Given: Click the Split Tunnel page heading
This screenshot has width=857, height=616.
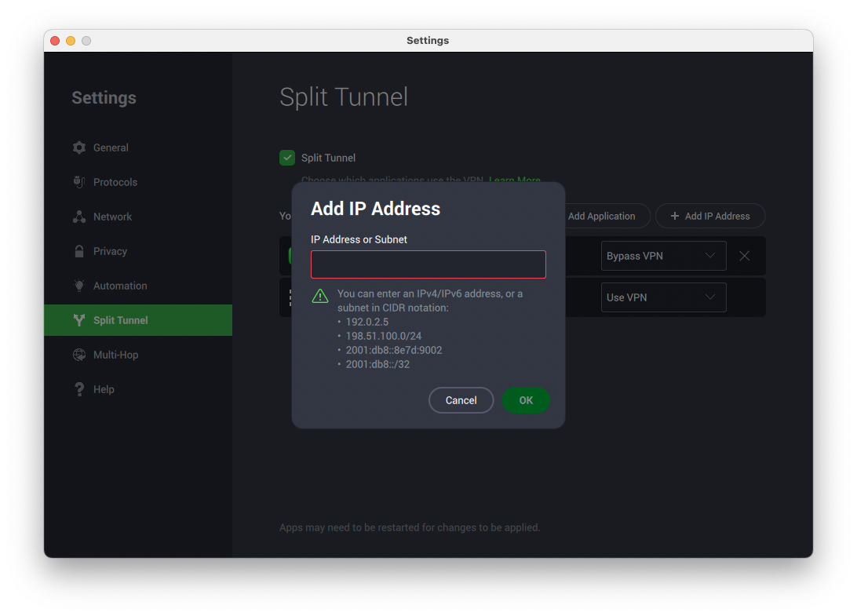Looking at the screenshot, I should coord(344,97).
